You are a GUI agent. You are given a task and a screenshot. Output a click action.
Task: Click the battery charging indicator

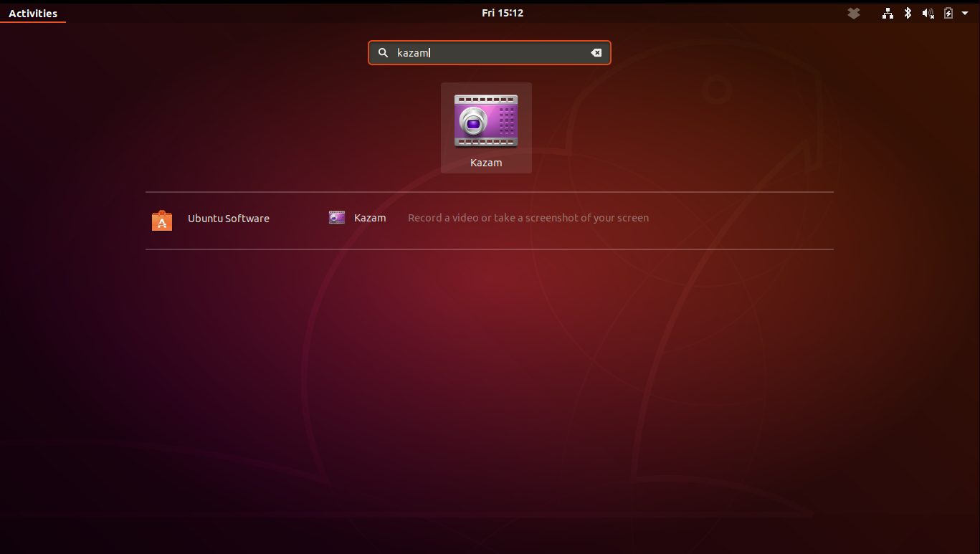pyautogui.click(x=948, y=13)
